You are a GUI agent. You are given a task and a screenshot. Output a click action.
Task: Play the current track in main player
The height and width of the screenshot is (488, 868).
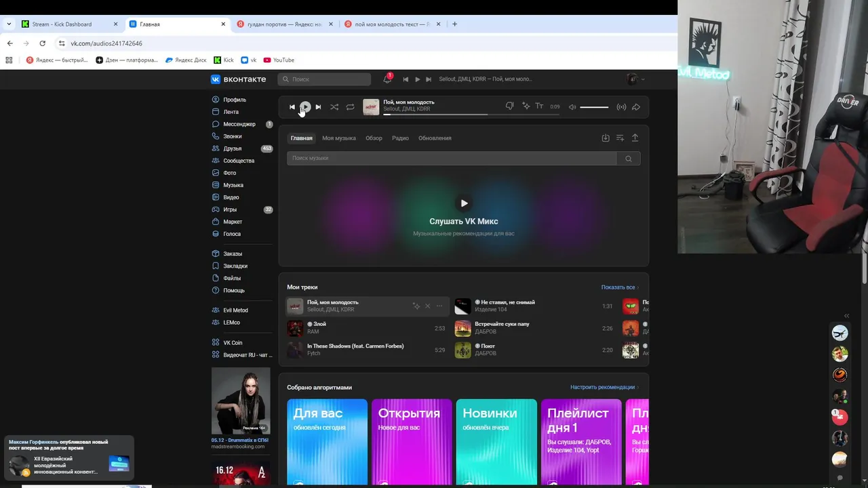point(305,107)
